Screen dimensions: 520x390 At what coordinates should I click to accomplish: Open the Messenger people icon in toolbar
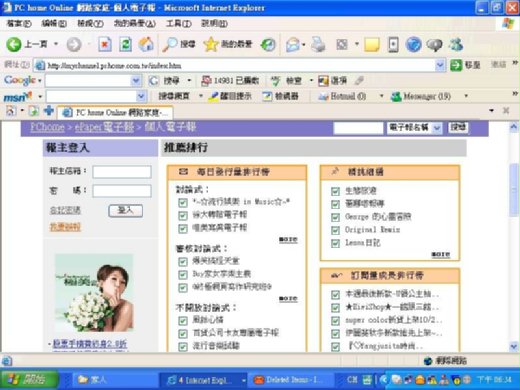pyautogui.click(x=456, y=44)
